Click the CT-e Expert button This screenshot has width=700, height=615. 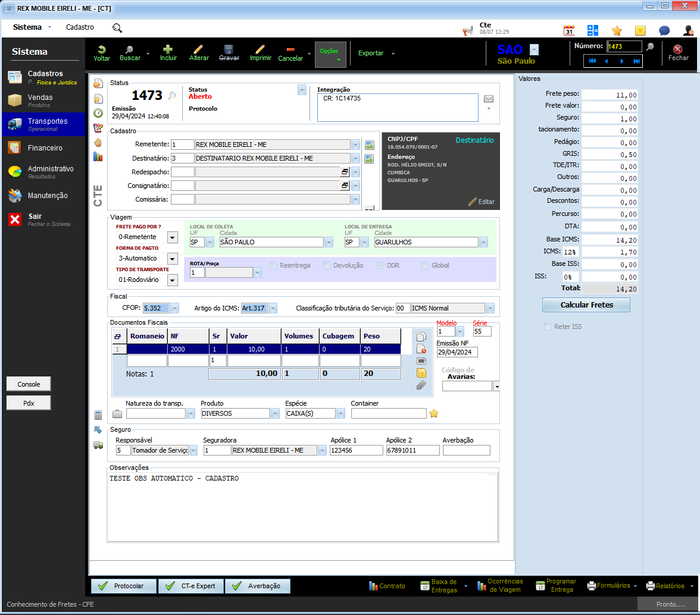190,586
